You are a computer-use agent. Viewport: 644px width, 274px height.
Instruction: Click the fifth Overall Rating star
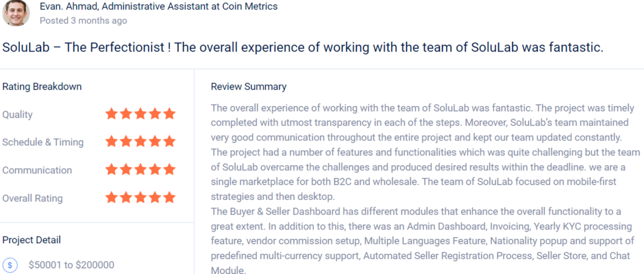(169, 198)
